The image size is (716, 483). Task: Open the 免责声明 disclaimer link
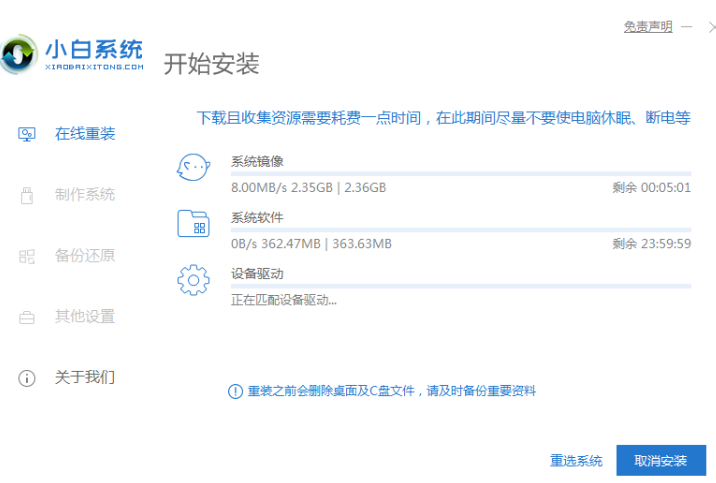(x=648, y=27)
